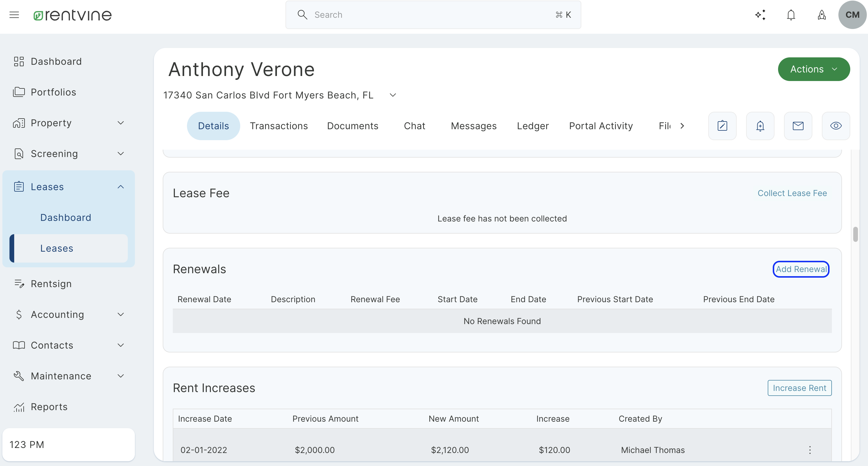Open notifications bell in header

[791, 15]
